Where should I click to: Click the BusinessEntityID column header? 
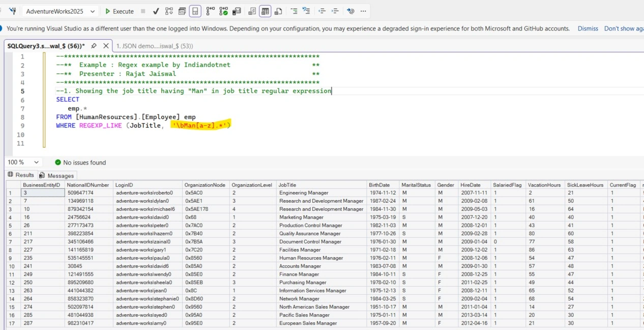[x=42, y=185]
